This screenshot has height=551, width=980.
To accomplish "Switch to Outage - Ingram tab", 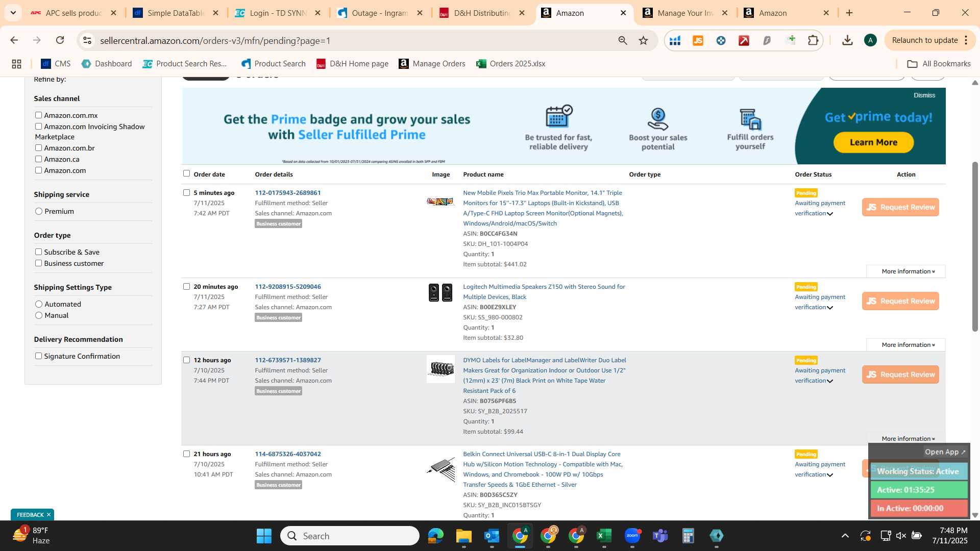I will [380, 13].
